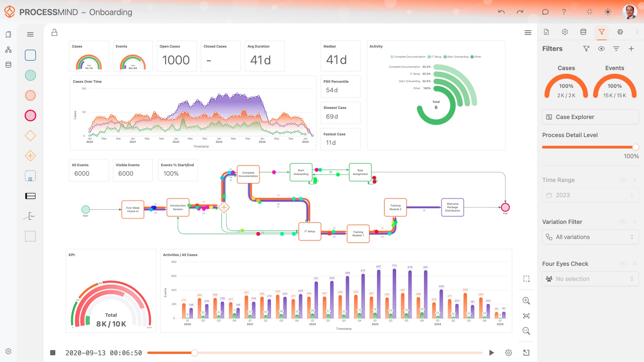The image size is (644, 362).
Task: Open the Case Explorer button
Action: point(590,117)
